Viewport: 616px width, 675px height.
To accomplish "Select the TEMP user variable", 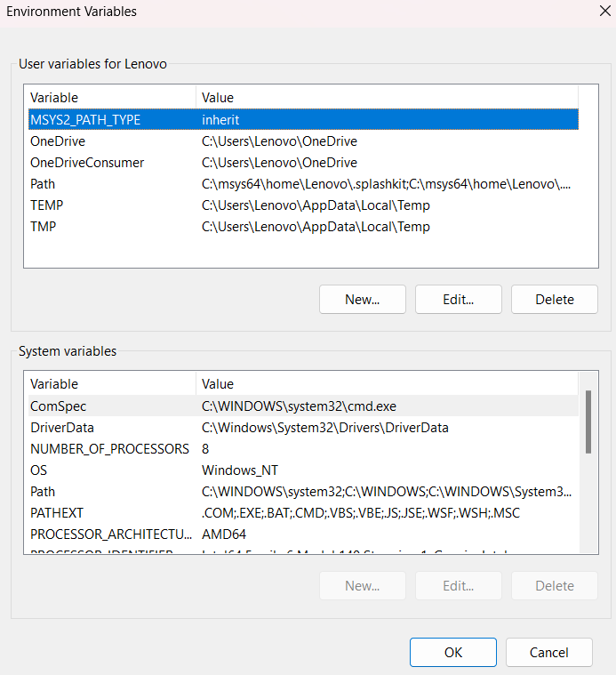I will pyautogui.click(x=303, y=205).
